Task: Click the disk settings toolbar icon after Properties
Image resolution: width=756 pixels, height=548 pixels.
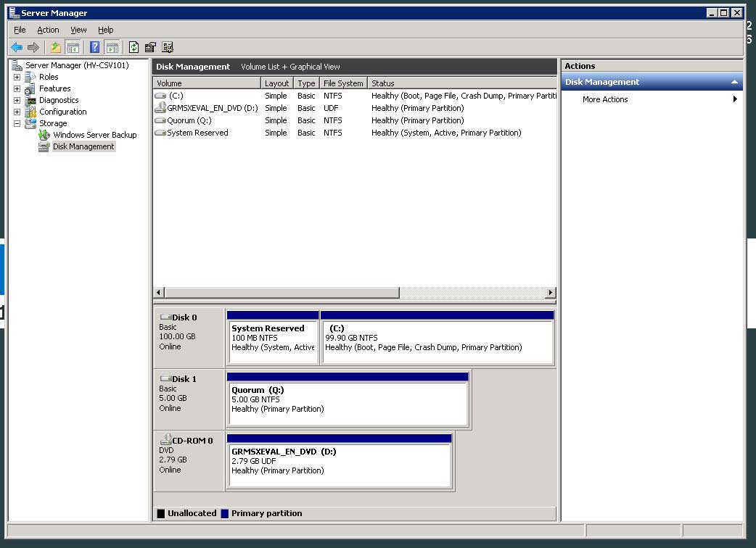Action: click(x=168, y=47)
